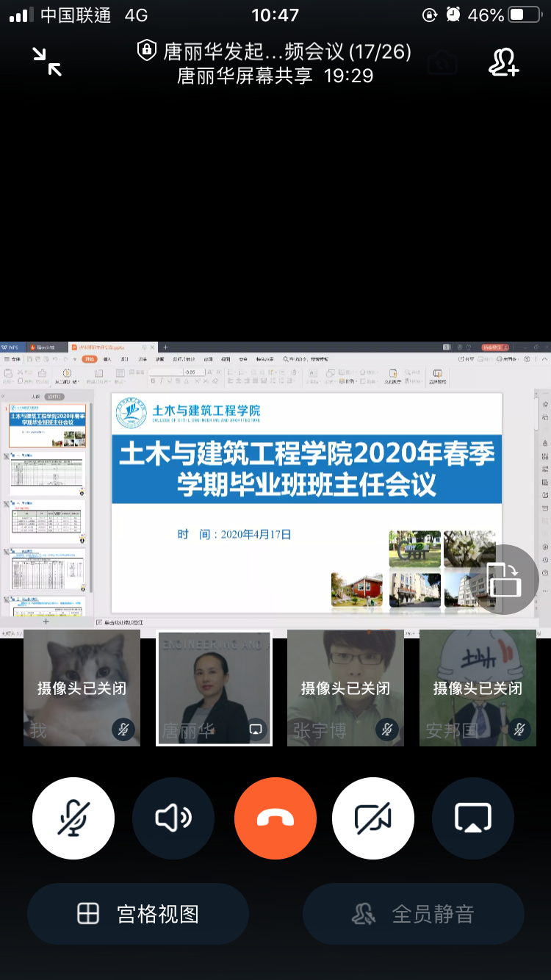Toggle the speaker audio button
This screenshot has height=980, width=551.
[x=173, y=818]
